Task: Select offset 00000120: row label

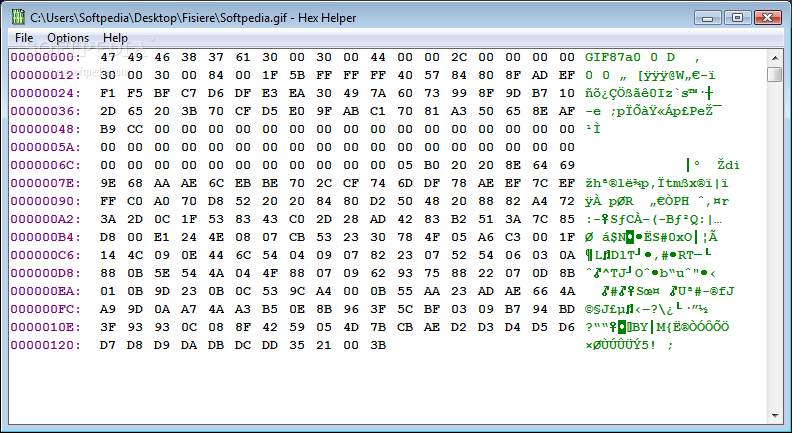Action: point(45,345)
